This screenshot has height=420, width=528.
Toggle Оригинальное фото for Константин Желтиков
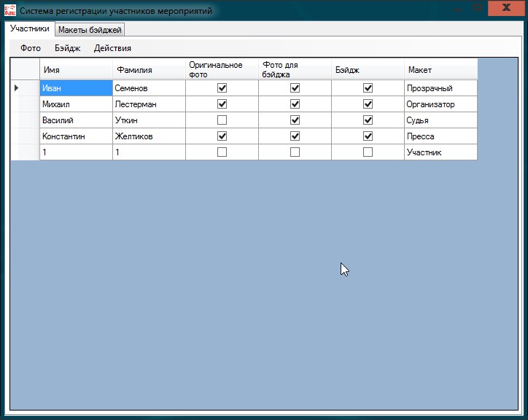tap(222, 136)
